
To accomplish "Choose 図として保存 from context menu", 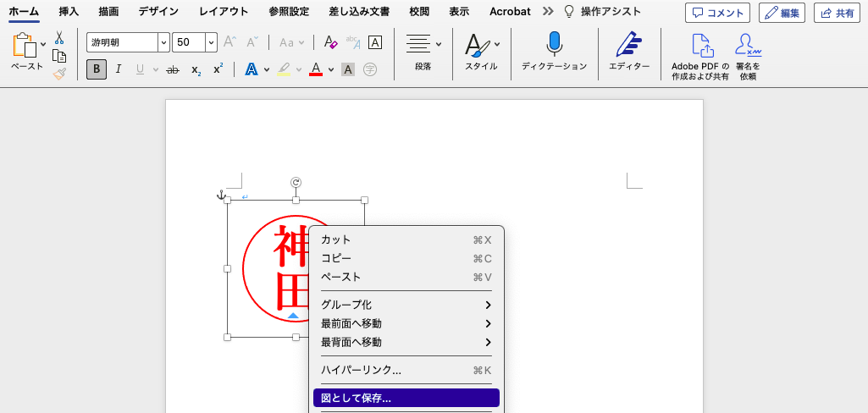I will (x=406, y=398).
